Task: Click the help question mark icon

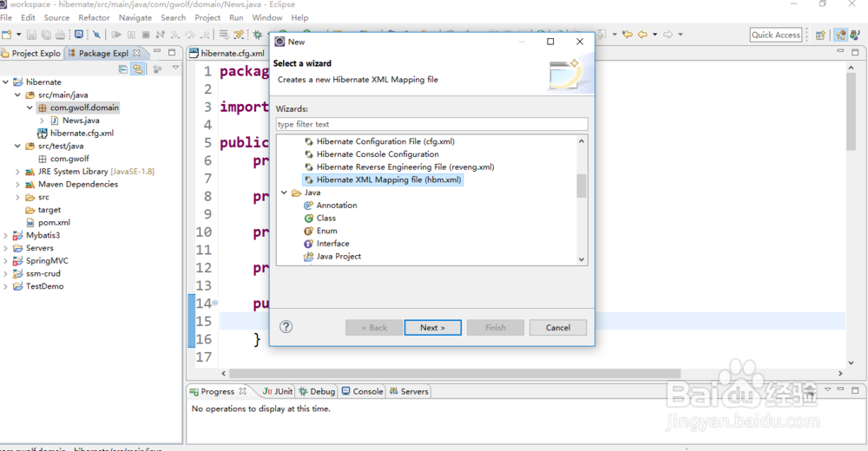Action: pyautogui.click(x=286, y=326)
